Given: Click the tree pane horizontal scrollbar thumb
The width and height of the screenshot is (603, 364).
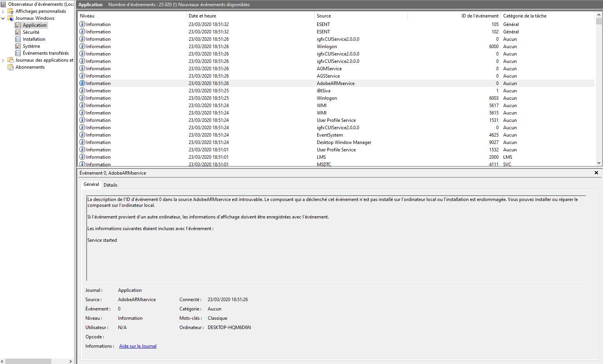Looking at the screenshot, I should pyautogui.click(x=28, y=361).
